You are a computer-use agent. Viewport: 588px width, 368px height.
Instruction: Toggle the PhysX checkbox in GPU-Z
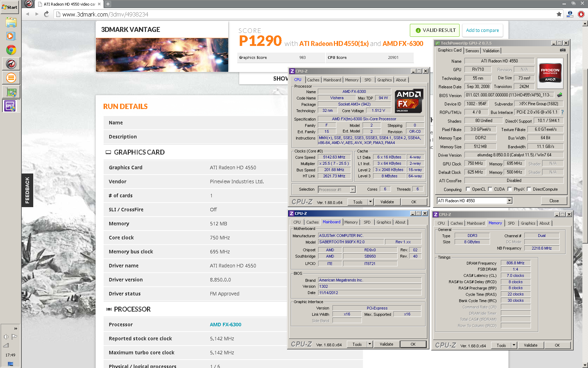(x=510, y=189)
